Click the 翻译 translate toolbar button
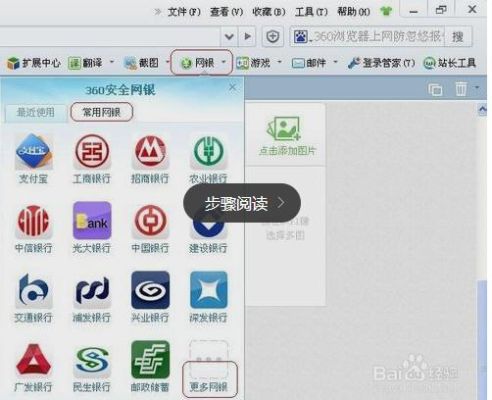Viewport: 492px width, 400px height. (x=85, y=63)
